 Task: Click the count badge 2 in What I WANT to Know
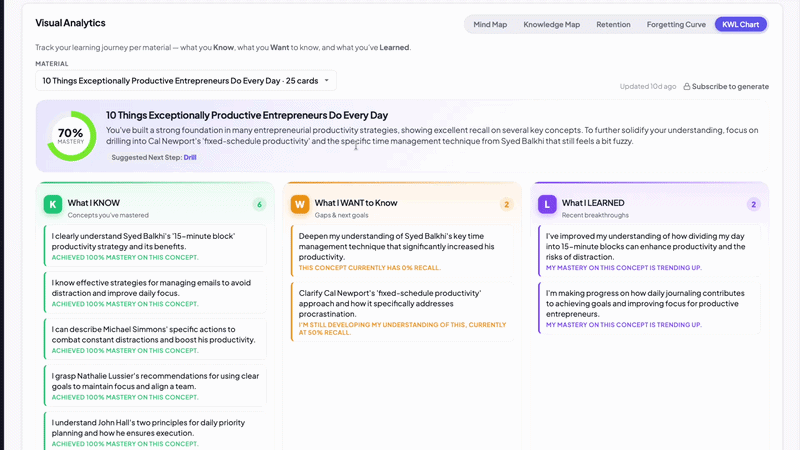(x=507, y=205)
